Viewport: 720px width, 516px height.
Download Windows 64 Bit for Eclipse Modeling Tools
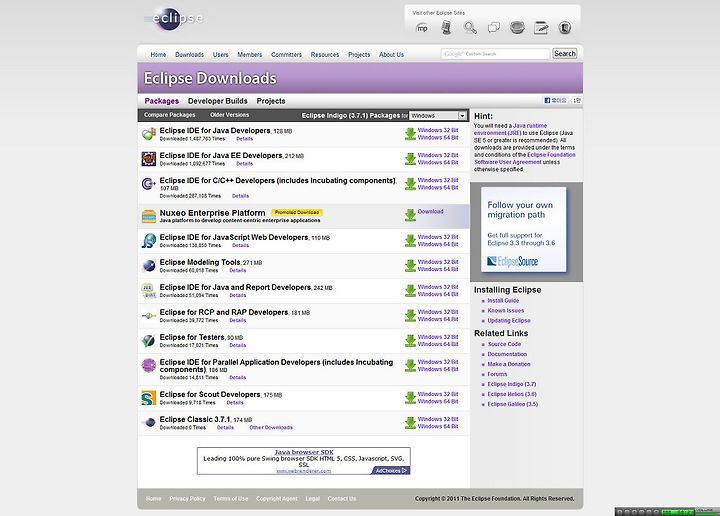click(x=438, y=269)
